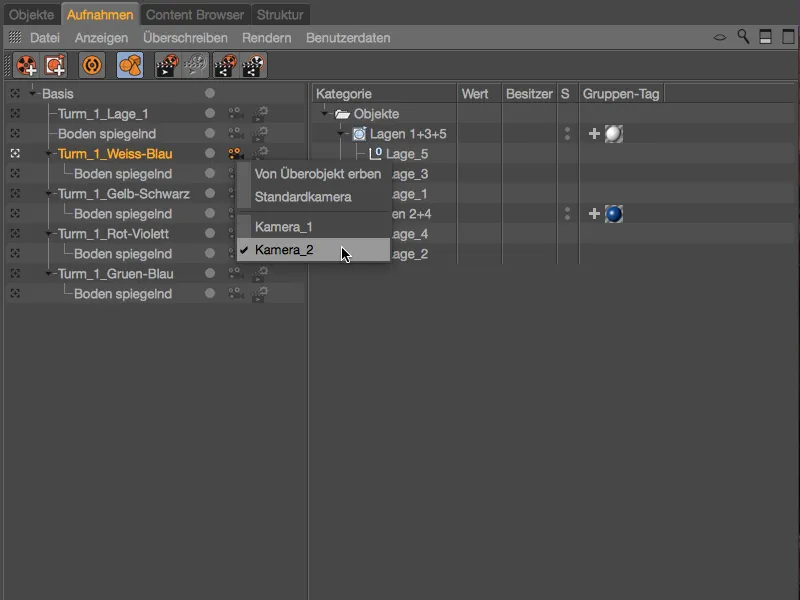Collapse the Basis take tree
This screenshot has width=800, height=600.
coord(33,94)
